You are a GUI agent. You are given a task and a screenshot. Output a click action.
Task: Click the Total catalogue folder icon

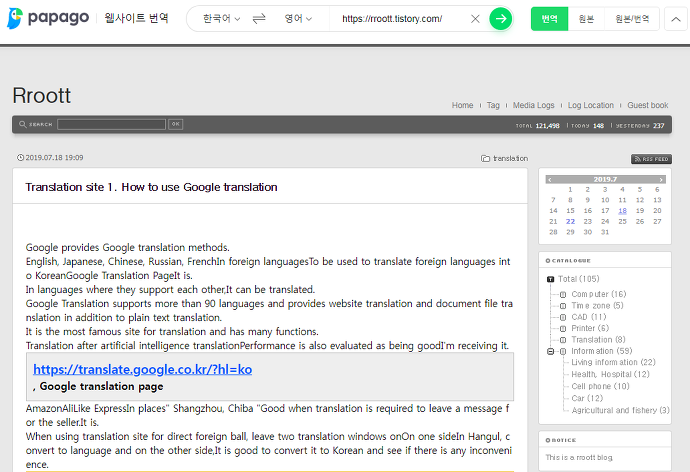[550, 279]
